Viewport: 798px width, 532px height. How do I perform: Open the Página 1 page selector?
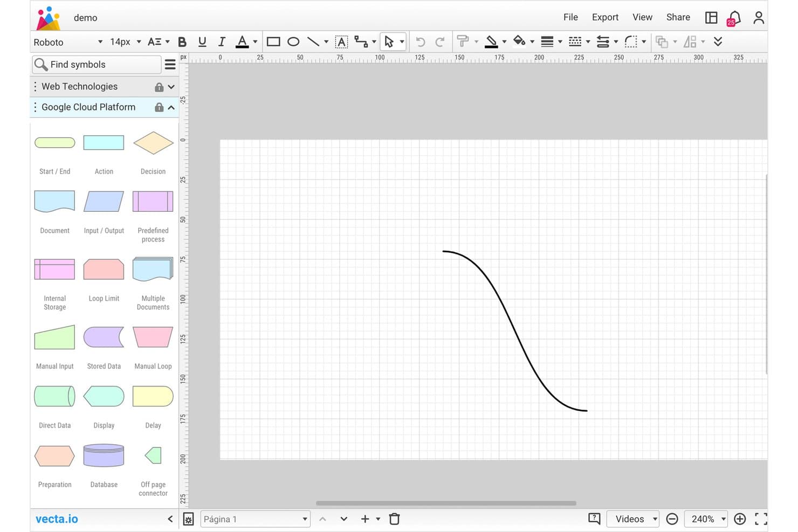coord(256,519)
